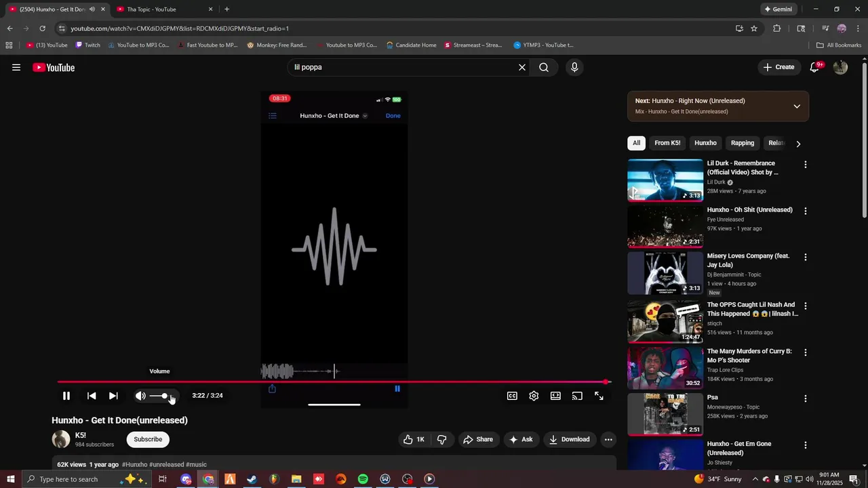Clear the search box with X

point(522,68)
